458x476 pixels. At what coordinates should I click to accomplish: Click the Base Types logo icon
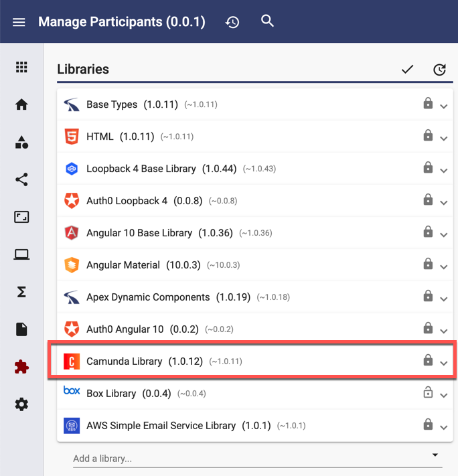click(x=72, y=104)
